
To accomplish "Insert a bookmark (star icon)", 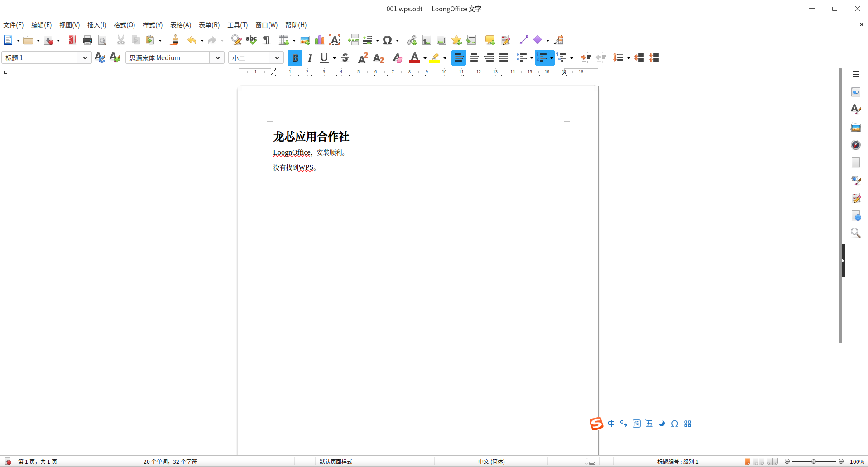I will (x=456, y=40).
